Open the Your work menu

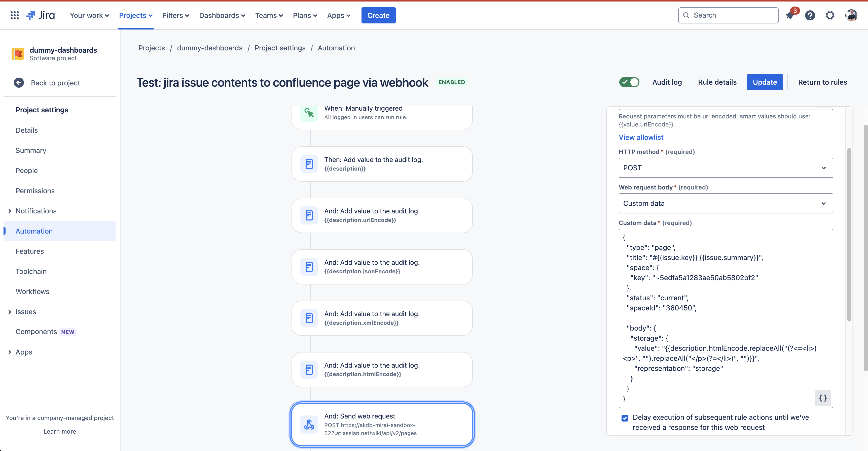click(89, 16)
